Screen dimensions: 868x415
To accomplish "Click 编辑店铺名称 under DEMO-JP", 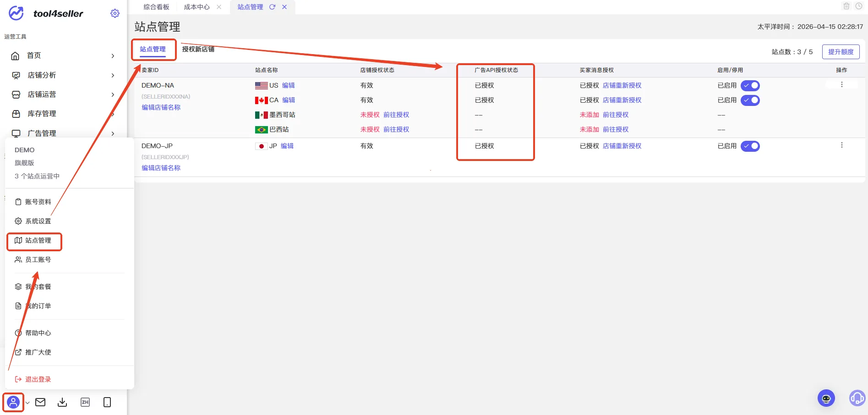I will point(161,168).
